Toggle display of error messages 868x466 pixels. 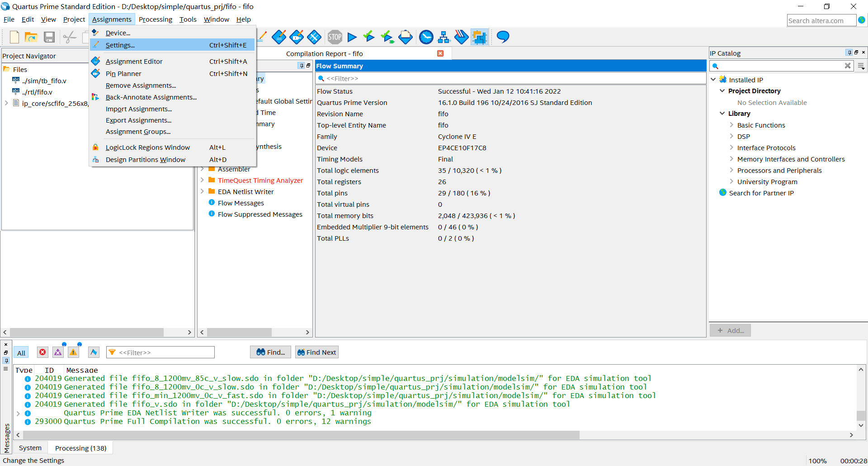(x=42, y=352)
